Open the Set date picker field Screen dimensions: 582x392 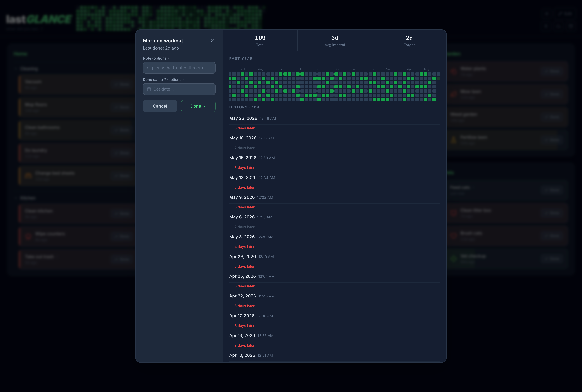[x=179, y=89]
